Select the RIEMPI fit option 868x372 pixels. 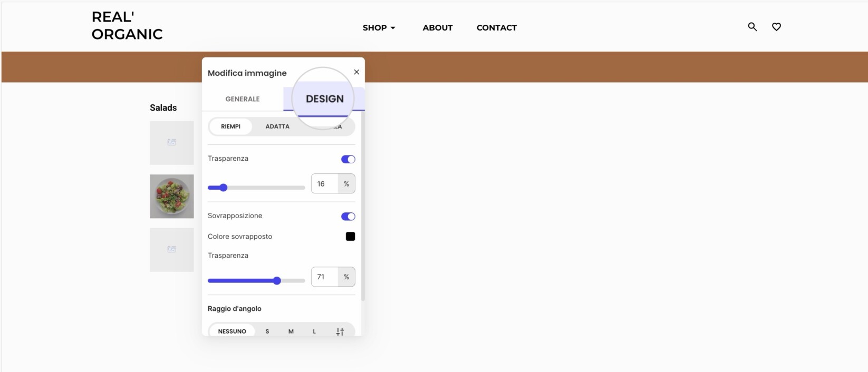231,126
